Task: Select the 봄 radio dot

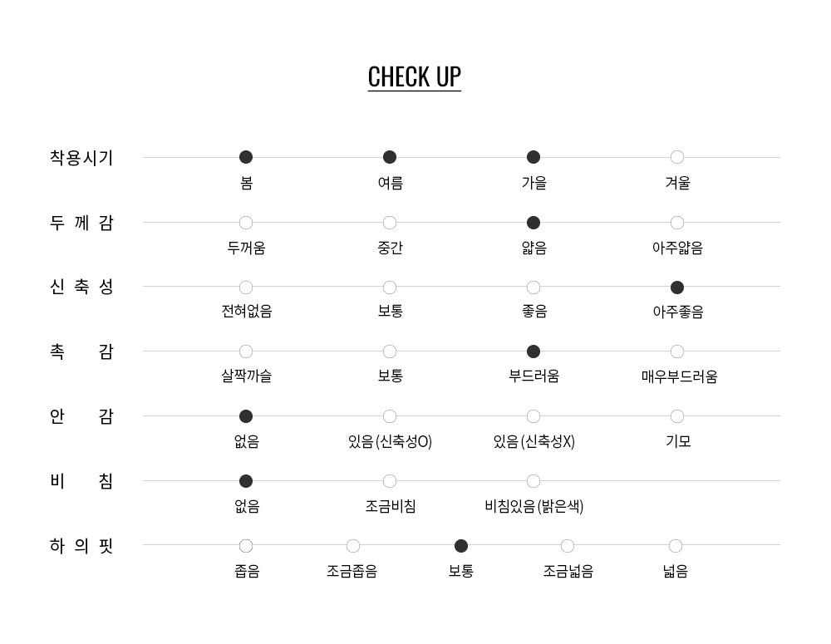Action: [246, 157]
